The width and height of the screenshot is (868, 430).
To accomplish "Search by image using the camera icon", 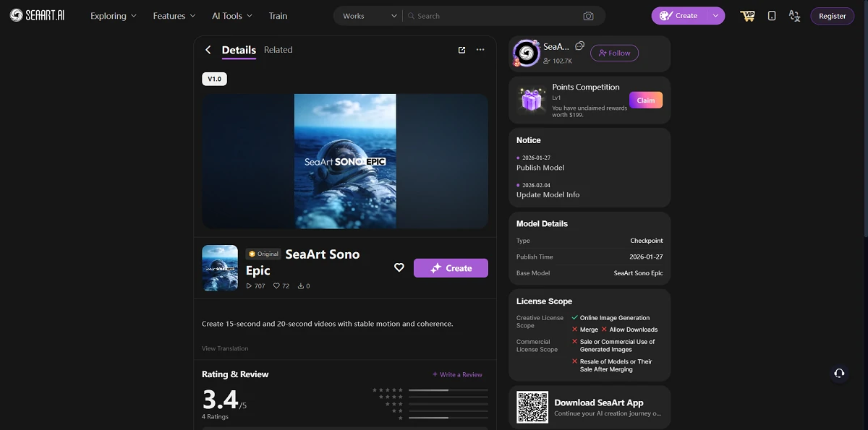I will point(588,15).
